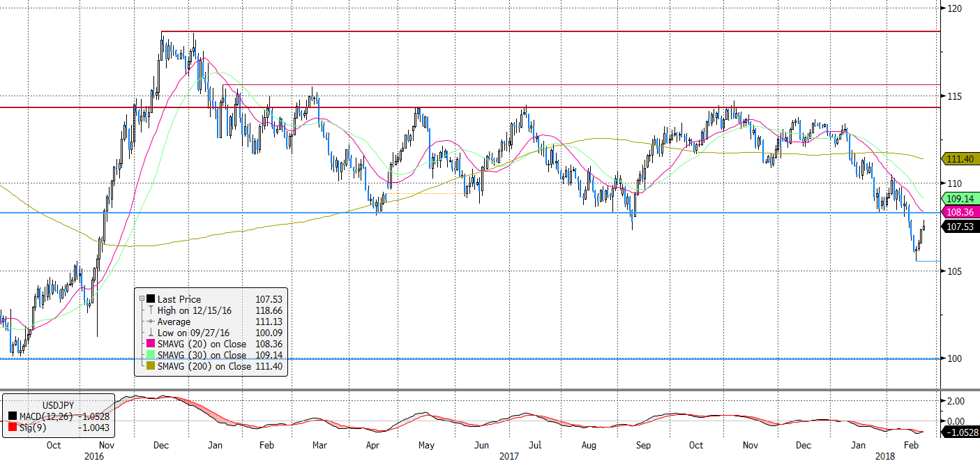Click the Average marker icon in legend
Screen dimensions: 980x461
pos(152,322)
